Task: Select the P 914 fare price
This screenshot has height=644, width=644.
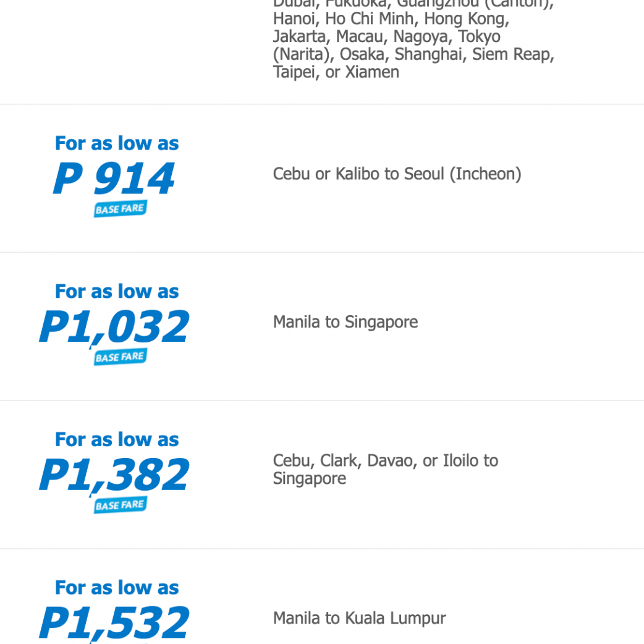Action: click(114, 179)
